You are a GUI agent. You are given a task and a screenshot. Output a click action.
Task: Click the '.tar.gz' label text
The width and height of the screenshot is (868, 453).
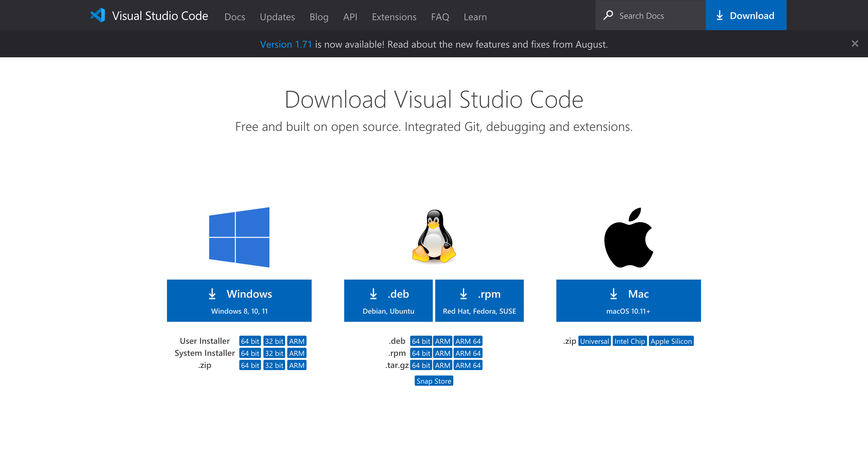coord(397,365)
